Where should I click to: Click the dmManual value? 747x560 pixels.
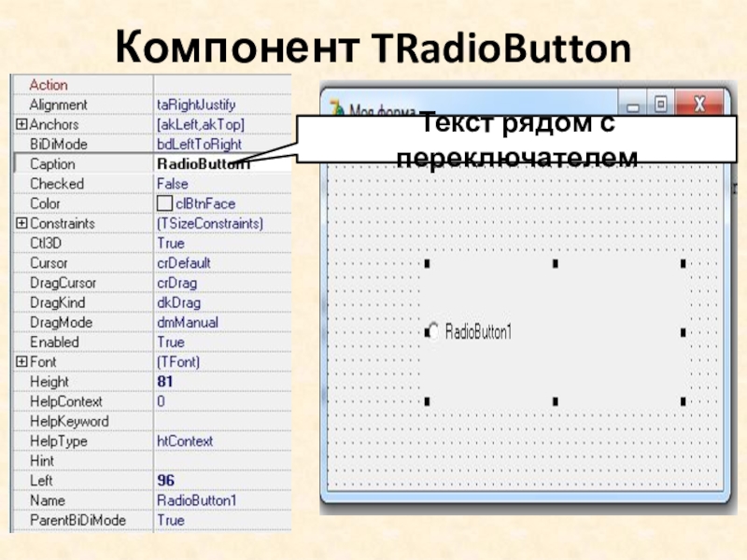tap(188, 322)
